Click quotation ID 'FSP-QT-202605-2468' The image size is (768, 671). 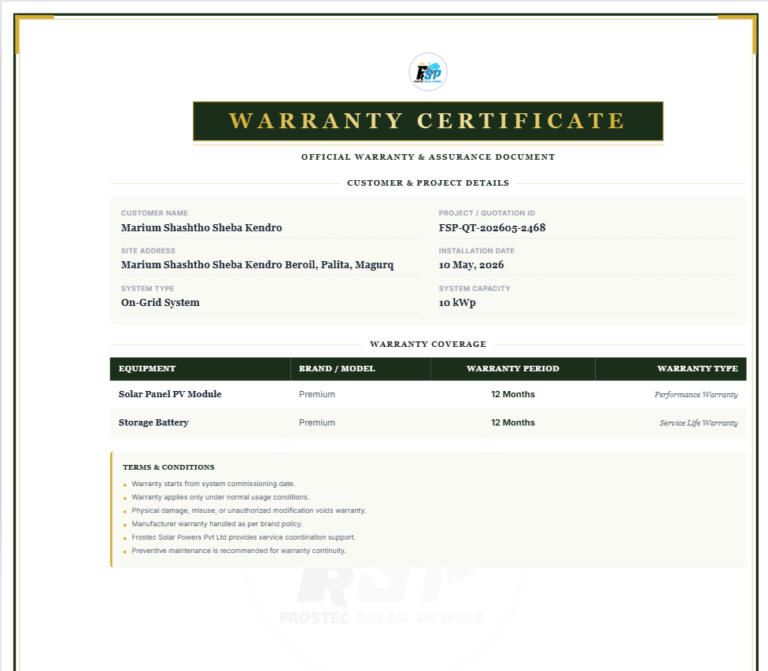coord(492,228)
